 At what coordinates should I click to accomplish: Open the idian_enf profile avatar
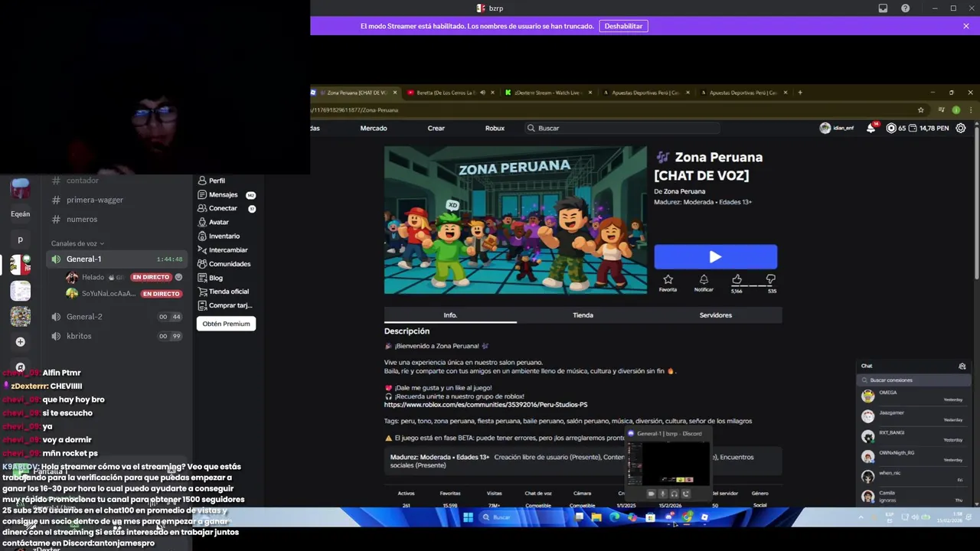[x=825, y=128]
